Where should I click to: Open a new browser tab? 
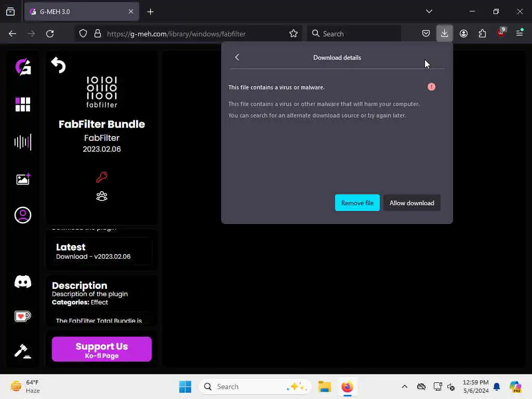(150, 12)
